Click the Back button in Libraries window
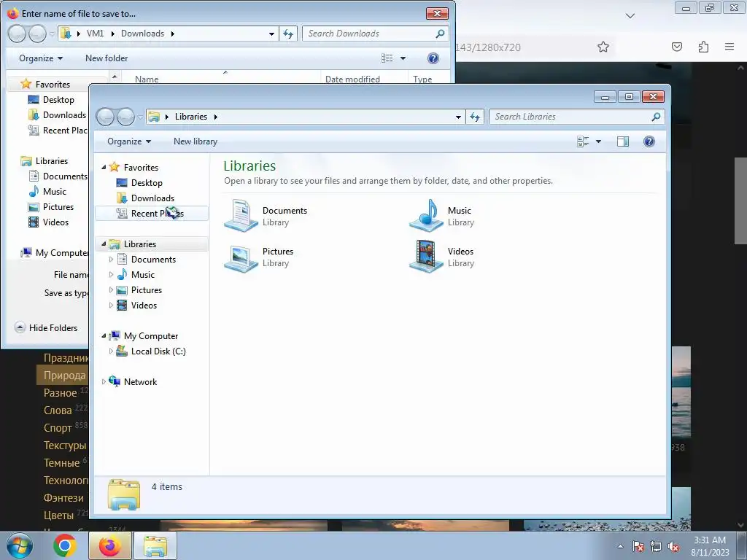Viewport: 747px width, 560px height. tap(106, 117)
